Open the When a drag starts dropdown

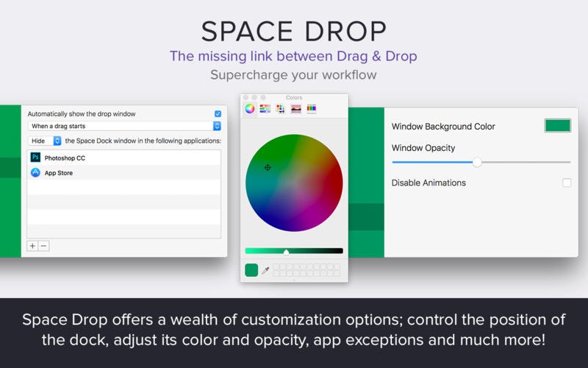[x=124, y=126]
